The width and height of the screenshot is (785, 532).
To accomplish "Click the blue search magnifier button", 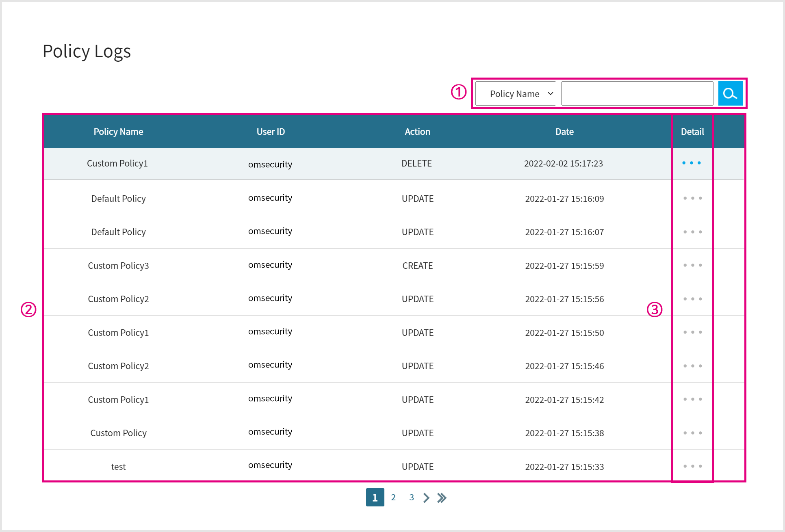I will pos(730,93).
